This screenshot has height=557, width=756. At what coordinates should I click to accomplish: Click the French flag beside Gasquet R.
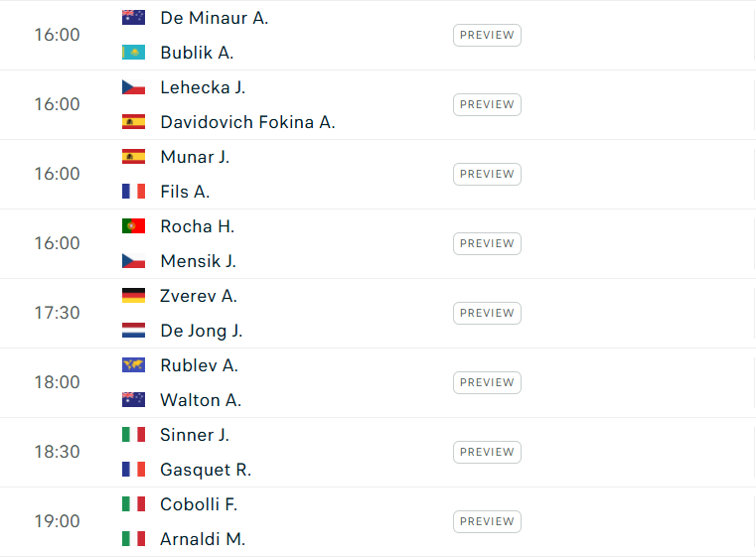[x=133, y=470]
